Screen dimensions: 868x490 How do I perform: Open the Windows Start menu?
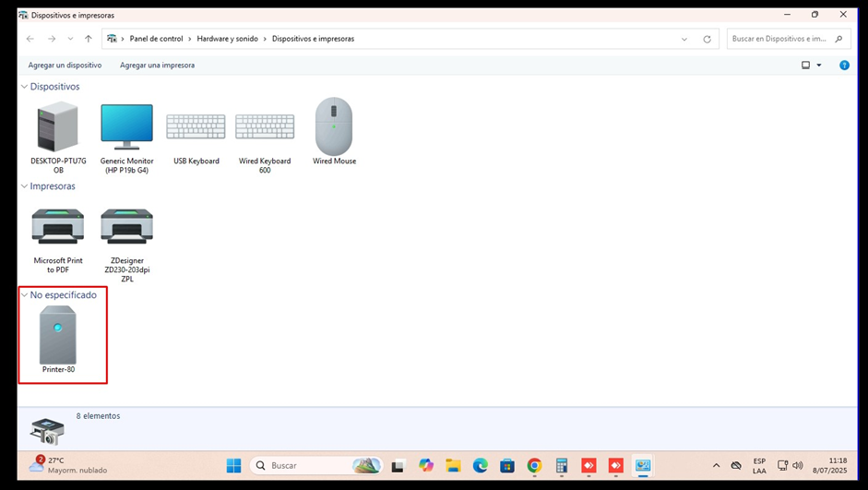(x=234, y=466)
